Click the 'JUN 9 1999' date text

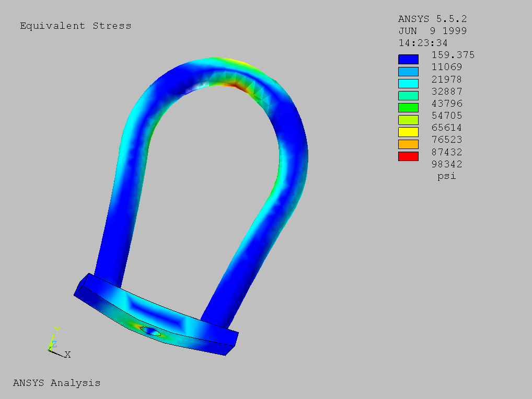pos(433,31)
